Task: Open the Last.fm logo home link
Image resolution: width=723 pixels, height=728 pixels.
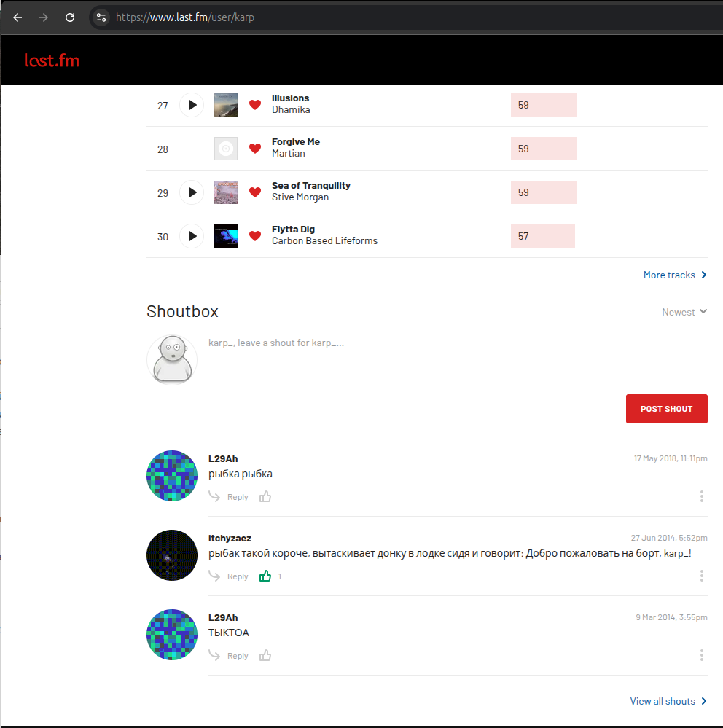Action: coord(52,60)
